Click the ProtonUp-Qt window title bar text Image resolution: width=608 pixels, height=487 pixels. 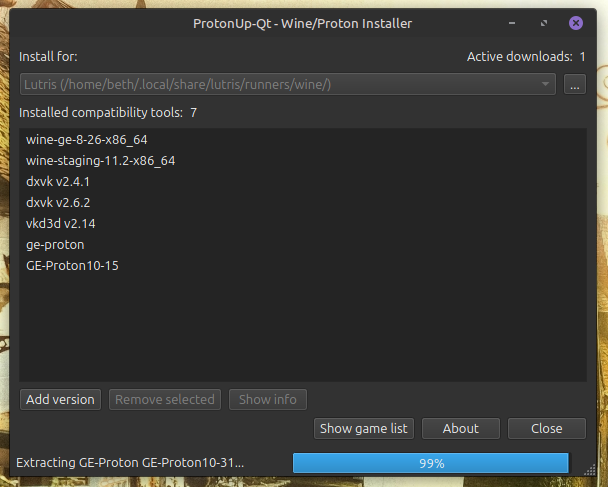coord(302,24)
